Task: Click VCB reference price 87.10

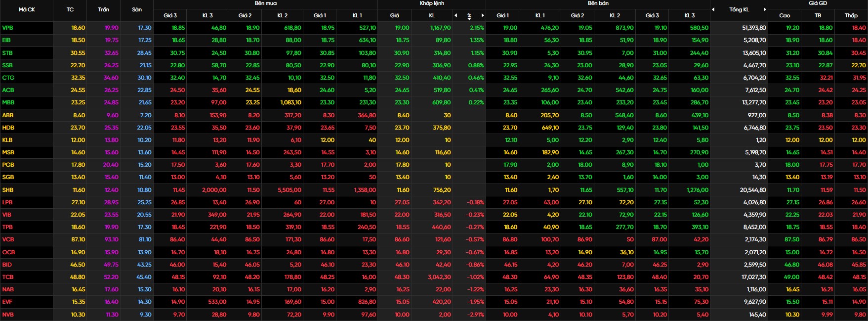Action: coord(78,239)
